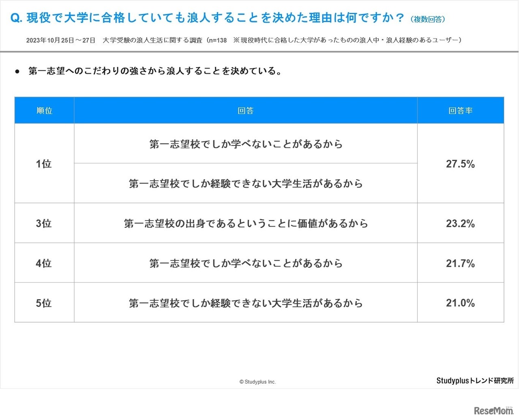Click the 回答率 column header
This screenshot has width=519, height=420.
(461, 110)
